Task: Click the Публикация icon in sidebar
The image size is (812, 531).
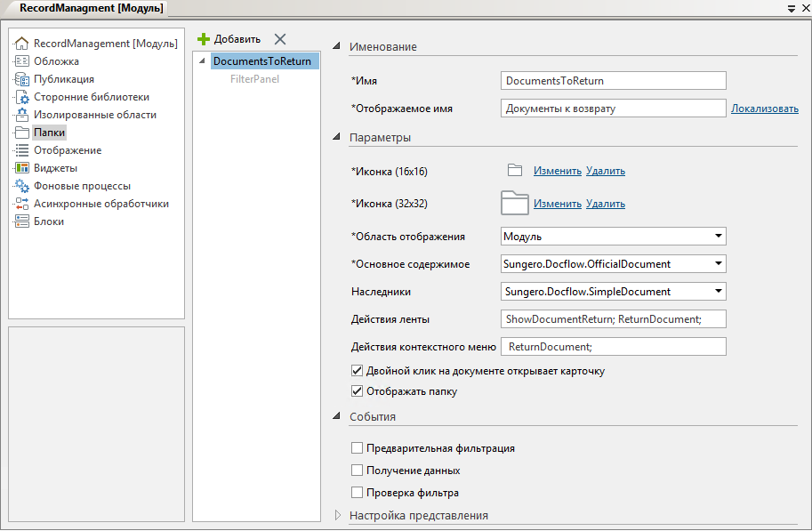Action: click(22, 79)
